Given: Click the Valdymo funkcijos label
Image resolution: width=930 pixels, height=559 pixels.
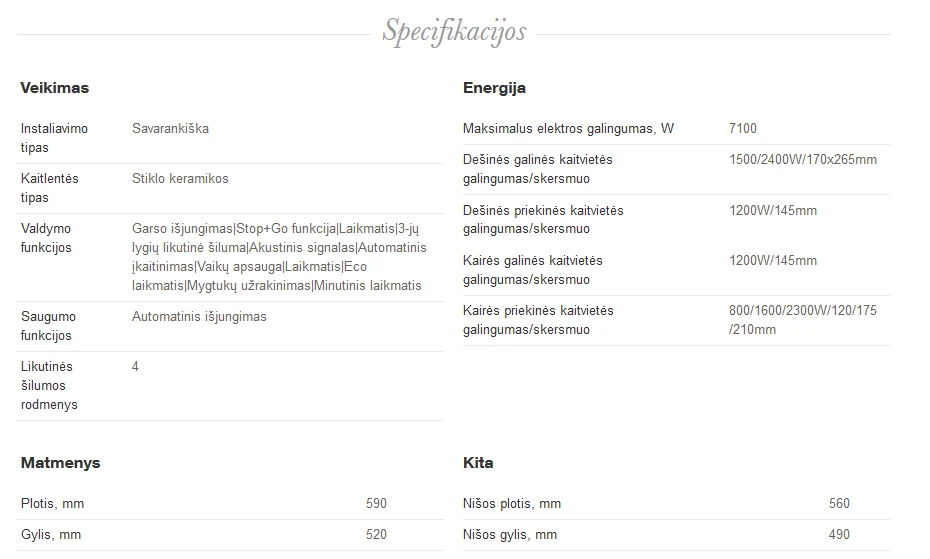Looking at the screenshot, I should (46, 238).
